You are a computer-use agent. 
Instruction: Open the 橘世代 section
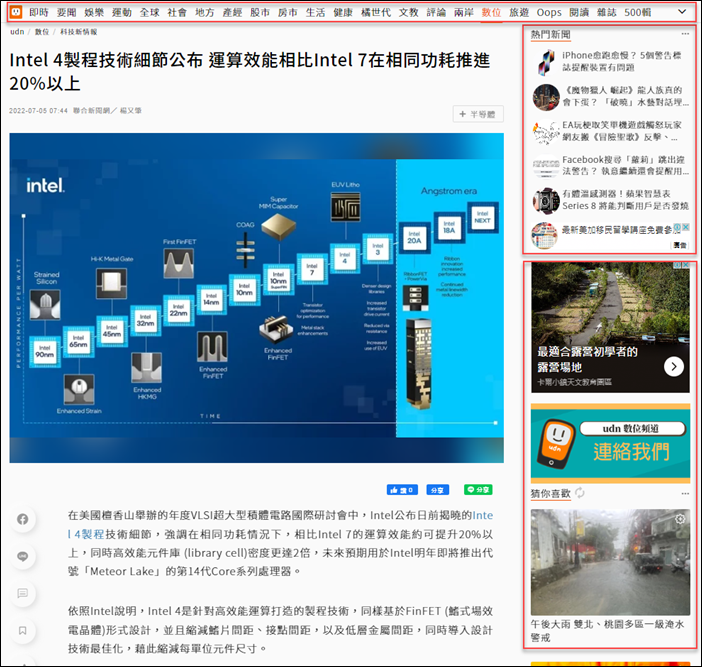pos(376,13)
